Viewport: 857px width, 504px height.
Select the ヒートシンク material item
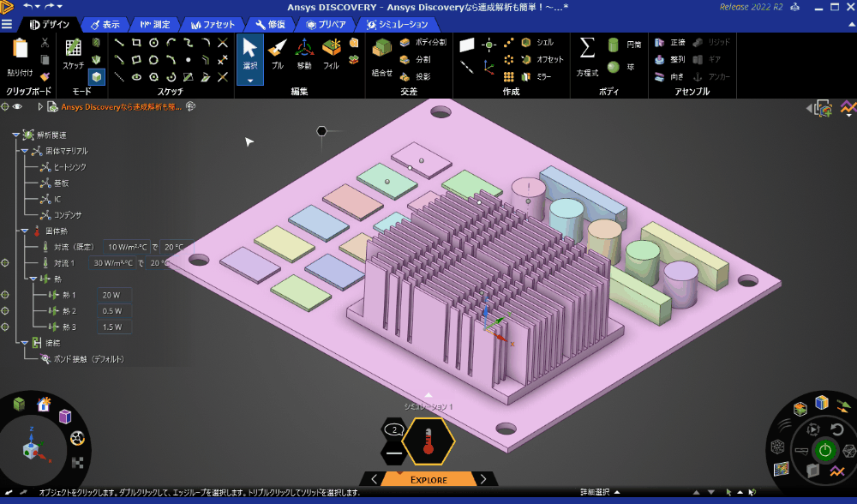coord(63,167)
